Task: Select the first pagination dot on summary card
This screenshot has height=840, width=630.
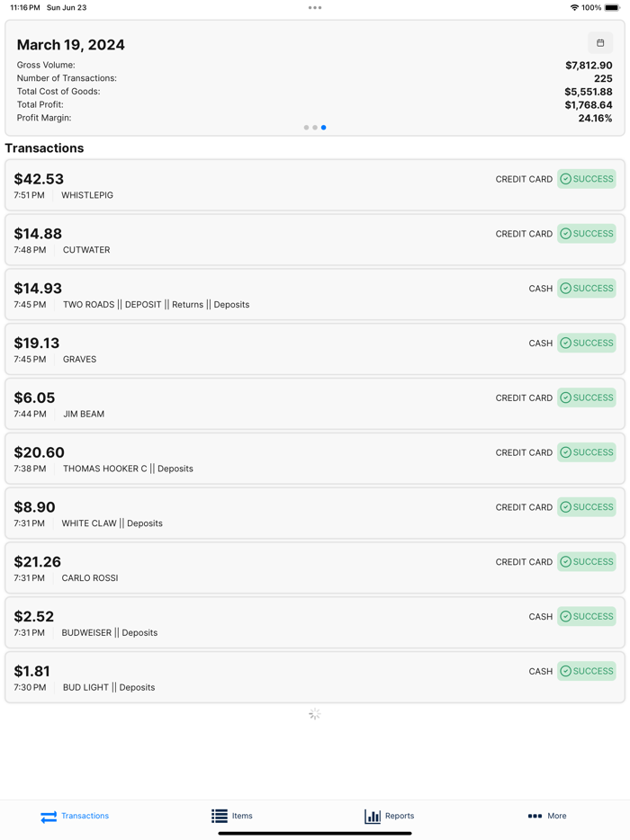Action: pyautogui.click(x=306, y=128)
